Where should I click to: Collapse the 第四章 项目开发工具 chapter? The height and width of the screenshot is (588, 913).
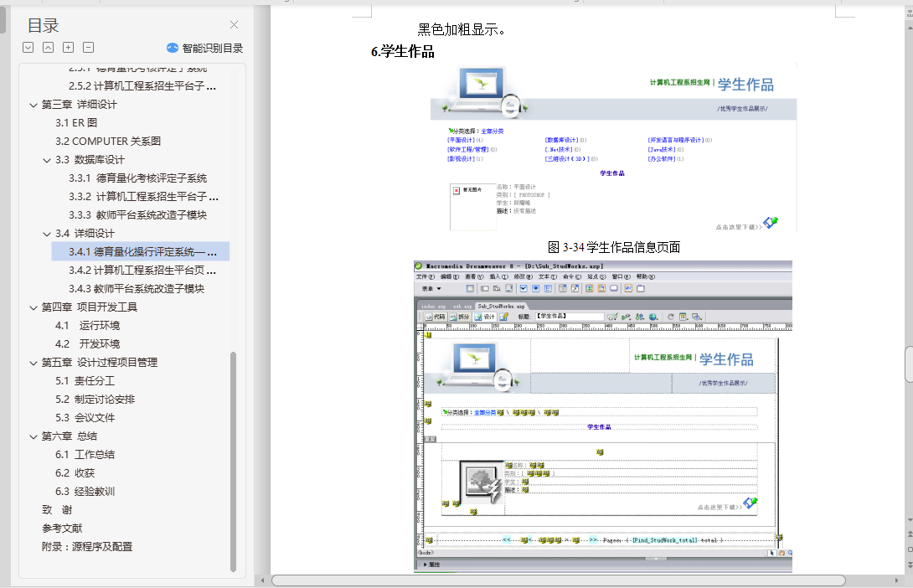click(34, 307)
